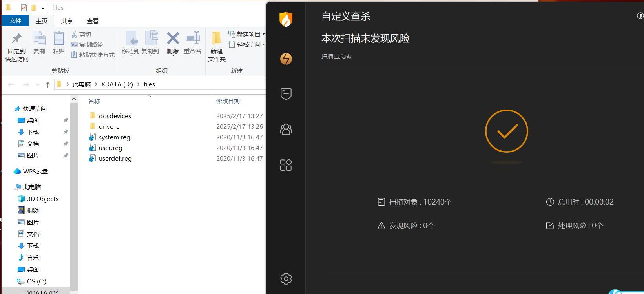644x294 pixels.
Task: Select 3D Objects in navigation pane
Action: pyautogui.click(x=42, y=199)
